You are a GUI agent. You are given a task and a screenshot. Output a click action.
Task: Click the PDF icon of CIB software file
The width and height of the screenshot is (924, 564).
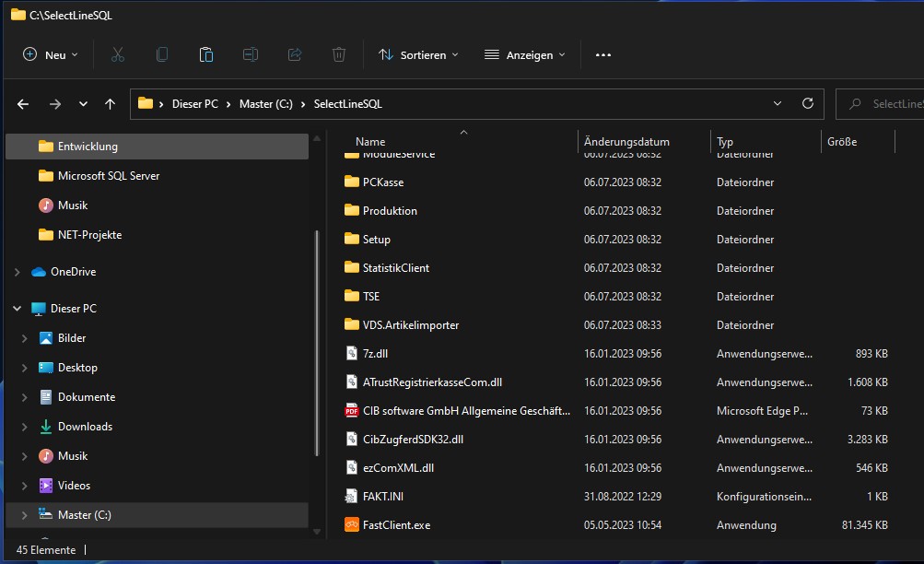pos(352,410)
